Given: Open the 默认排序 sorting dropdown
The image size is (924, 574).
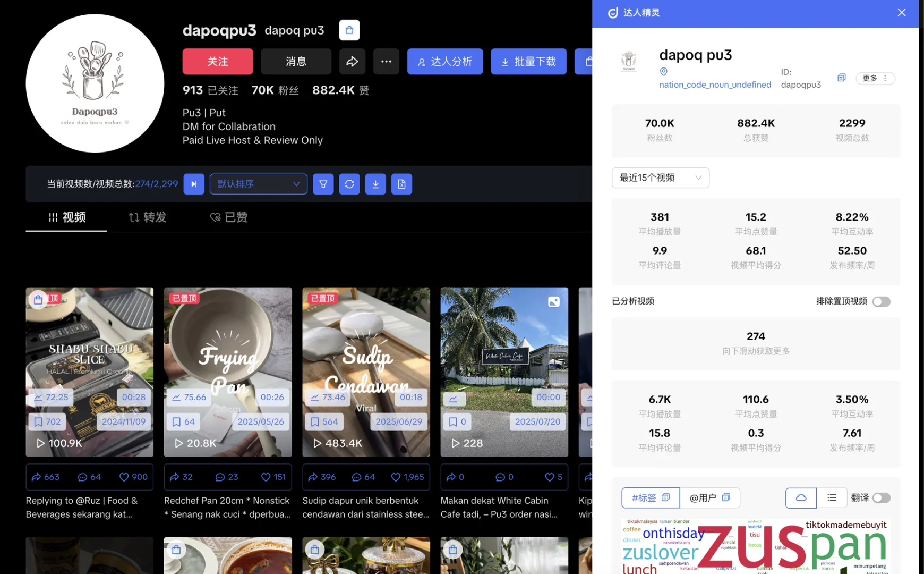Looking at the screenshot, I should coord(259,184).
